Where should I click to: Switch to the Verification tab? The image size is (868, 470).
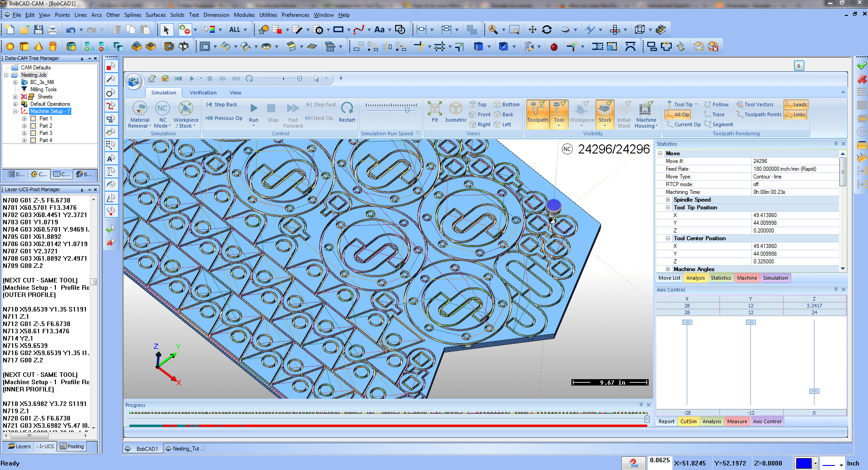[x=203, y=93]
